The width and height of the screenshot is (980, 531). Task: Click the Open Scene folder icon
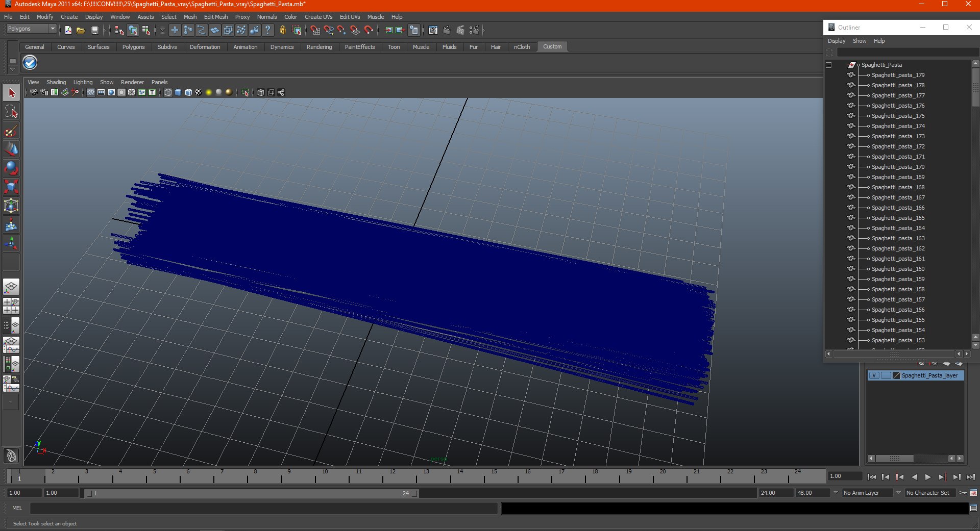[81, 30]
